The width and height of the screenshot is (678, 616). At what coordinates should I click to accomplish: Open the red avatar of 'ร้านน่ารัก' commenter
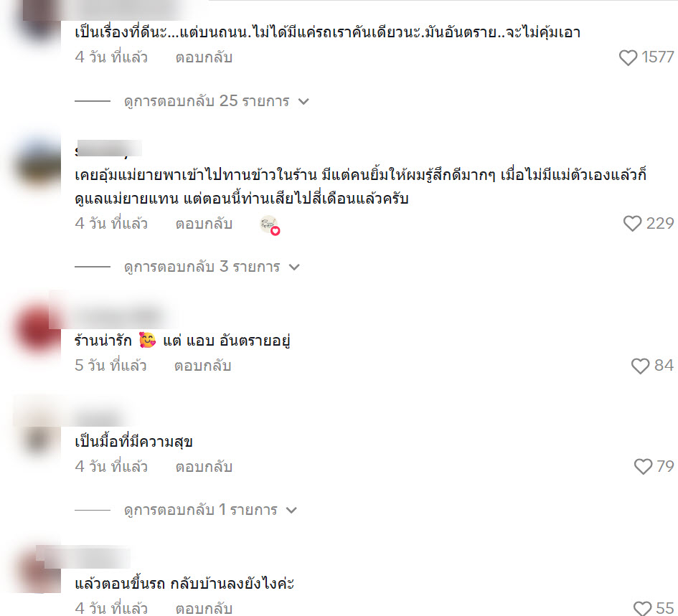click(38, 329)
